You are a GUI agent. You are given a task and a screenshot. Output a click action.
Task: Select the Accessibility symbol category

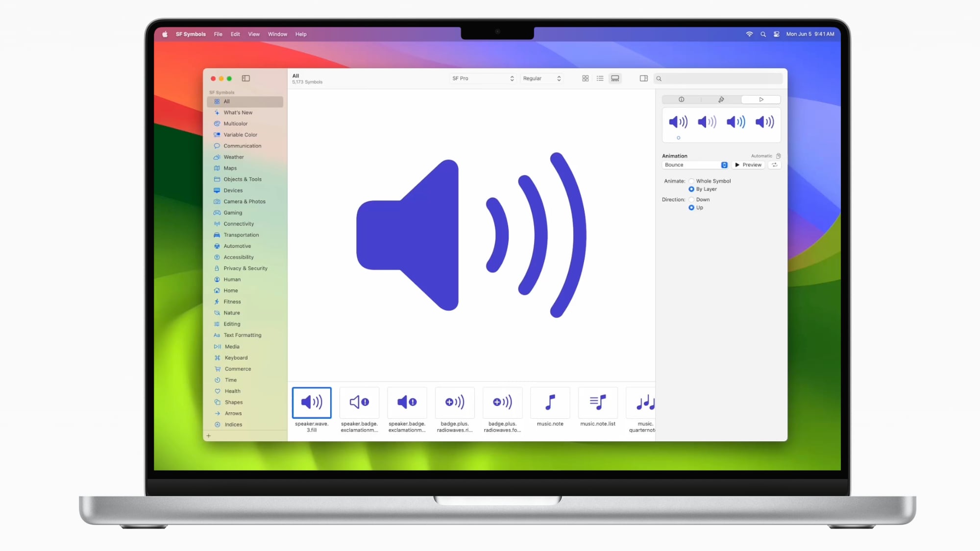tap(238, 257)
